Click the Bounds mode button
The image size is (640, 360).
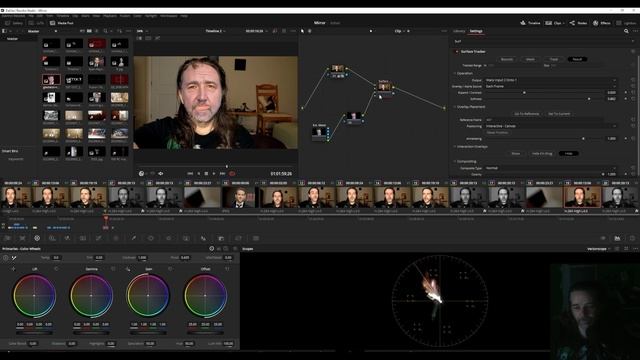coord(507,59)
